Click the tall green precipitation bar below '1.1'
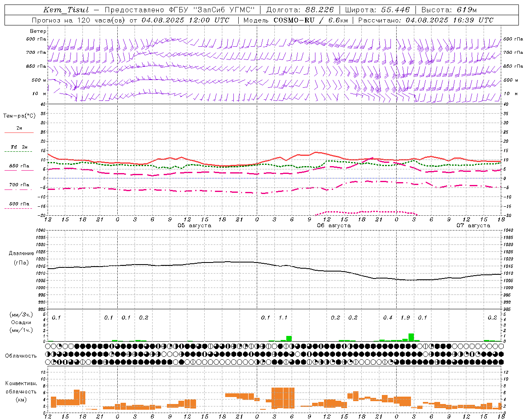 [289, 339]
